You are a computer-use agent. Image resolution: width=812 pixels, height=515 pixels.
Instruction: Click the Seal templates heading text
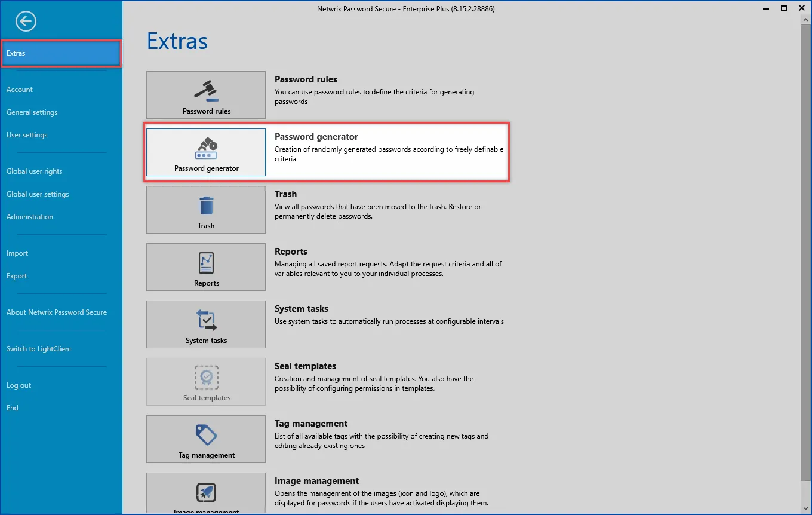click(305, 366)
